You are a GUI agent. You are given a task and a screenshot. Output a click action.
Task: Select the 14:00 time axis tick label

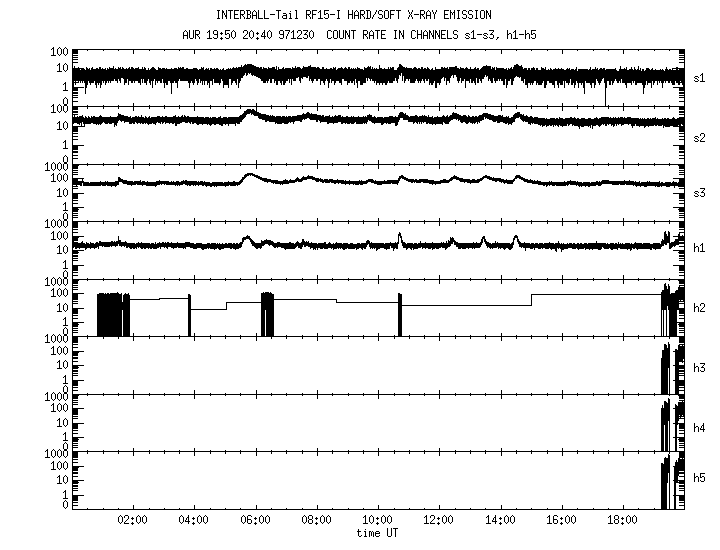click(x=500, y=520)
